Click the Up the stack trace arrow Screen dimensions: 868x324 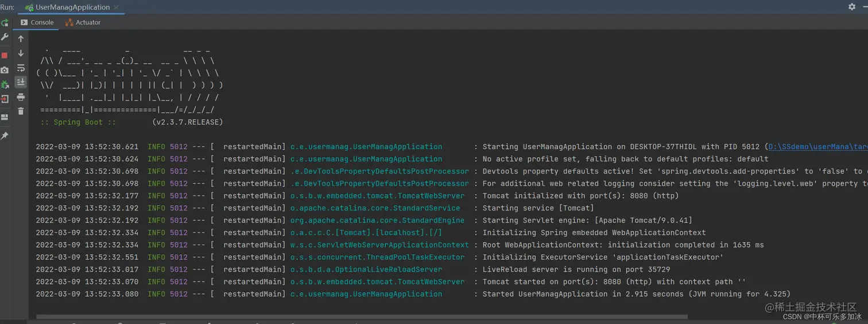point(21,39)
